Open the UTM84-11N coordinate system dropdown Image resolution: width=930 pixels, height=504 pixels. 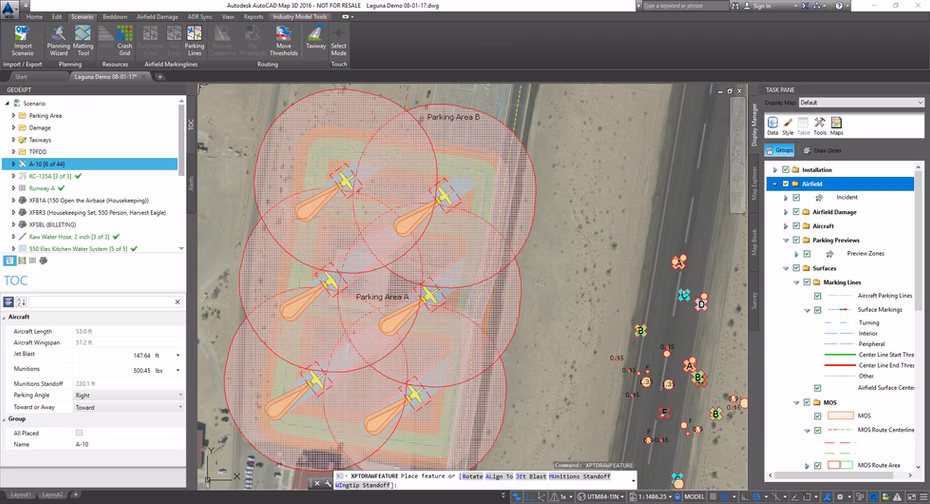(601, 497)
